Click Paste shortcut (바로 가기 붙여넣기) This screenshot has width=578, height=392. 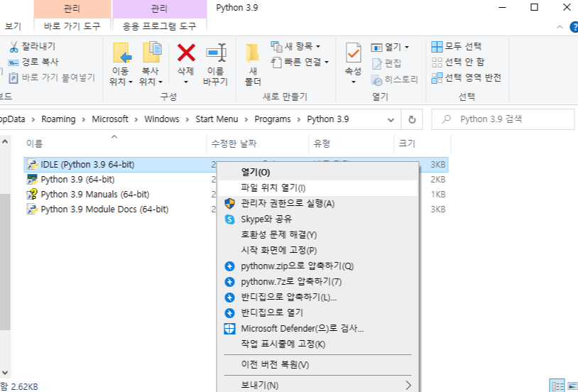(x=52, y=77)
